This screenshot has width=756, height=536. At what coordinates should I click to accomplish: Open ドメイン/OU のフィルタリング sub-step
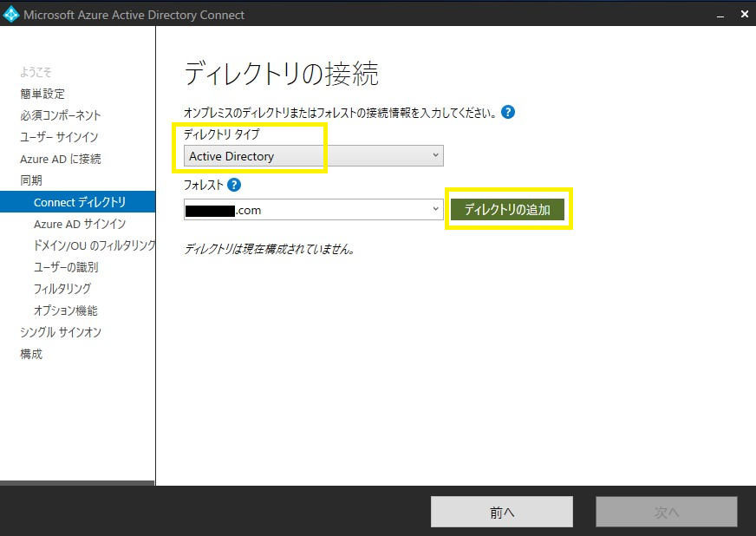tap(94, 245)
